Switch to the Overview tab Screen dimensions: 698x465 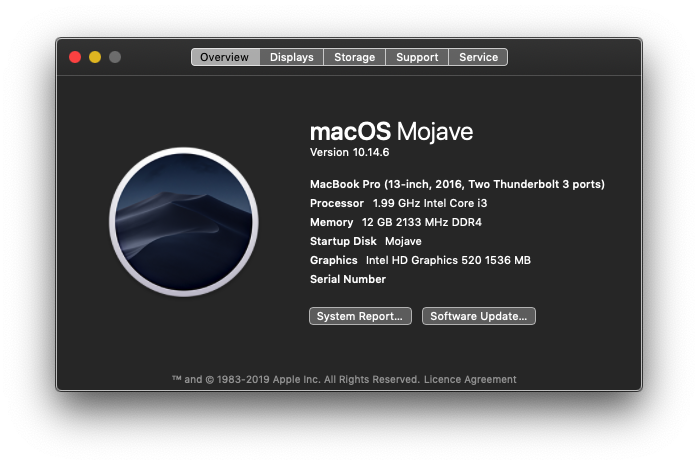pyautogui.click(x=225, y=57)
